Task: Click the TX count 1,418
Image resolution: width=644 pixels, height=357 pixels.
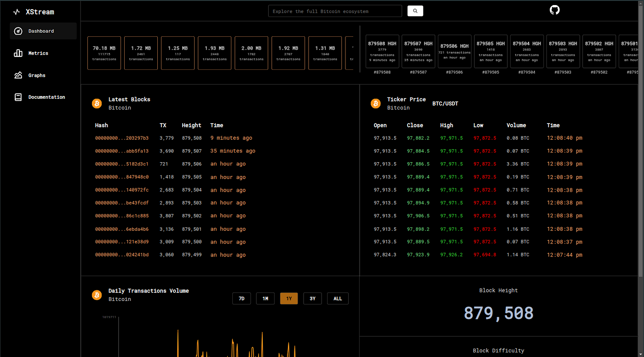Action: click(x=167, y=177)
